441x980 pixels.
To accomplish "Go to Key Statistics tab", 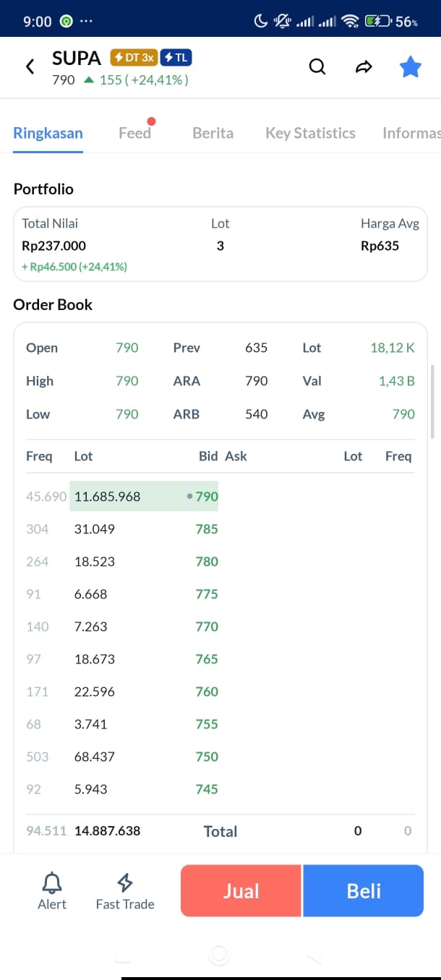I will click(310, 133).
